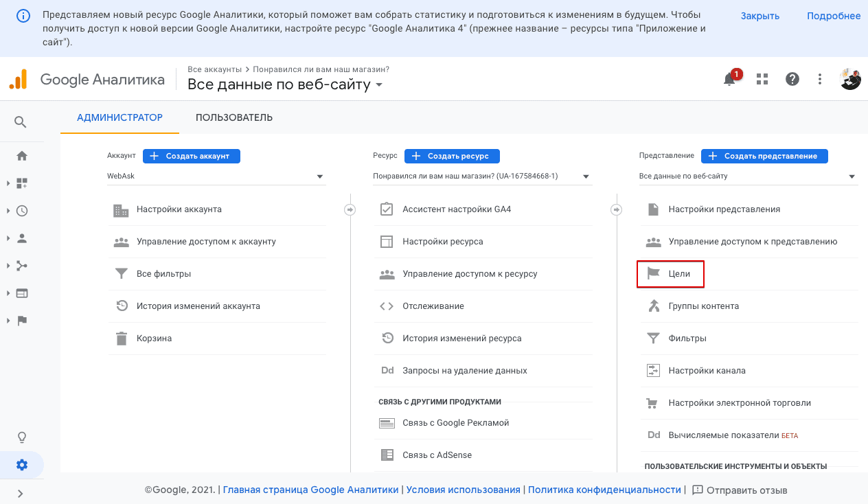Viewport: 868px width, 504px height.
Task: Open the Behavior page icon in sidebar
Action: click(x=22, y=293)
